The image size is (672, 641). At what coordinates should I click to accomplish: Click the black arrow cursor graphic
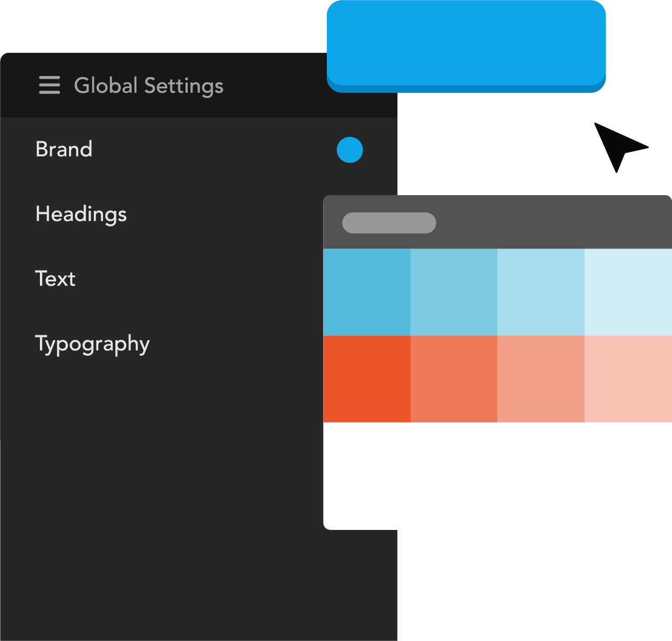pos(616,144)
